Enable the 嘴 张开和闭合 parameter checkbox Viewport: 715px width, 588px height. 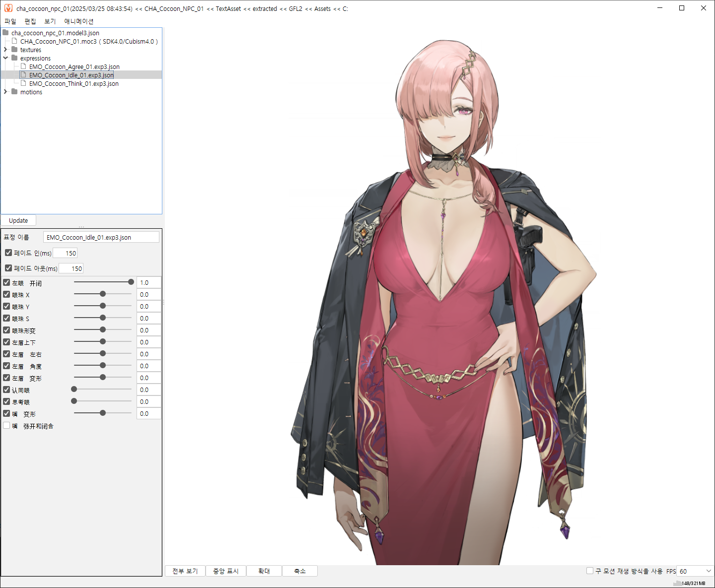coord(6,426)
